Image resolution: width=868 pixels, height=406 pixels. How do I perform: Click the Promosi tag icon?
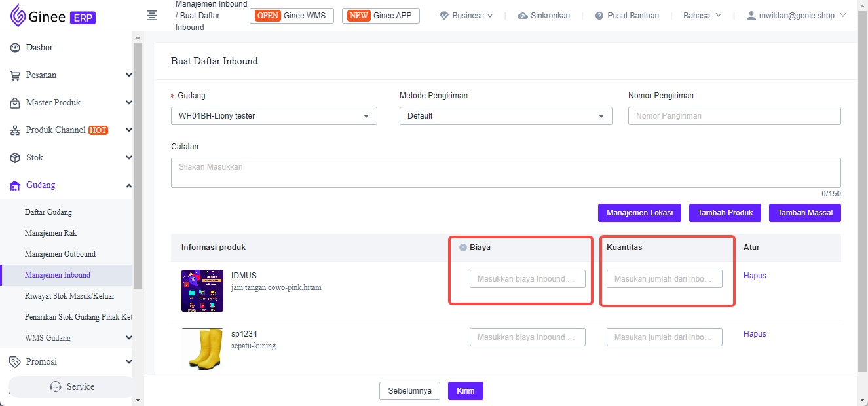click(14, 361)
